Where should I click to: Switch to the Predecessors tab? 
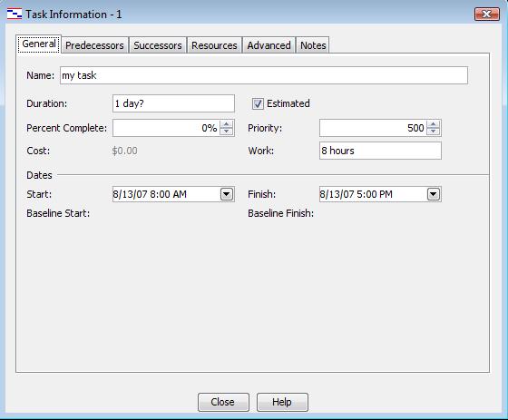[x=94, y=45]
